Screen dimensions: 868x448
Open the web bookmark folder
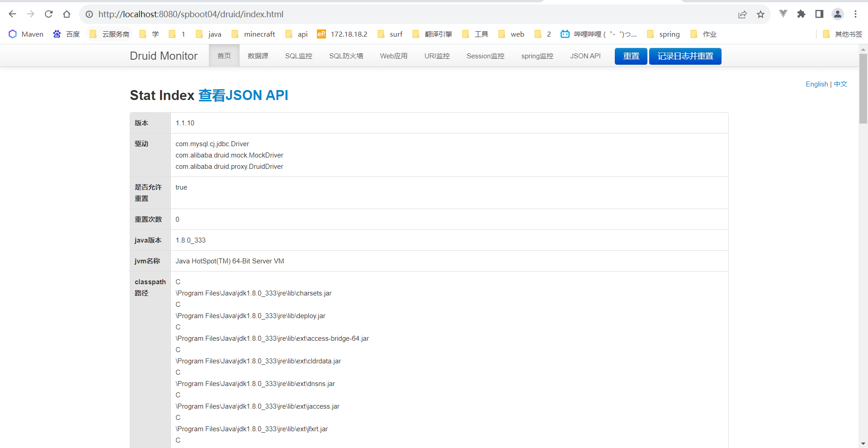coord(511,34)
